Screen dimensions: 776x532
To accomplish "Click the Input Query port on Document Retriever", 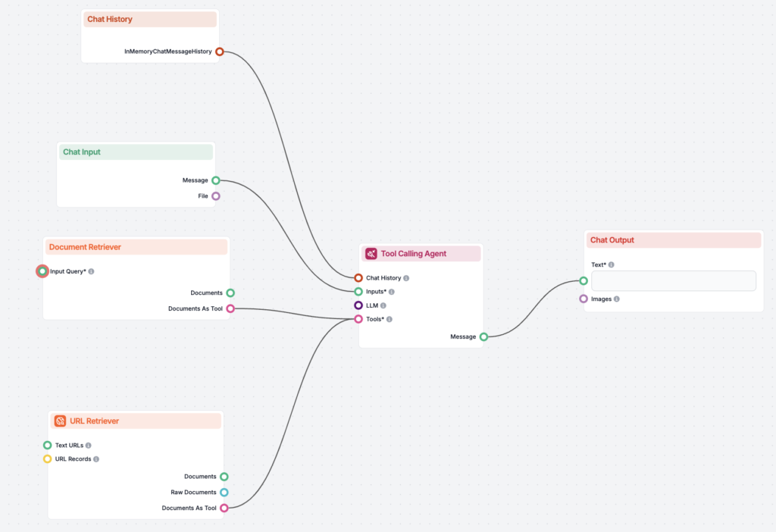I will [x=42, y=271].
